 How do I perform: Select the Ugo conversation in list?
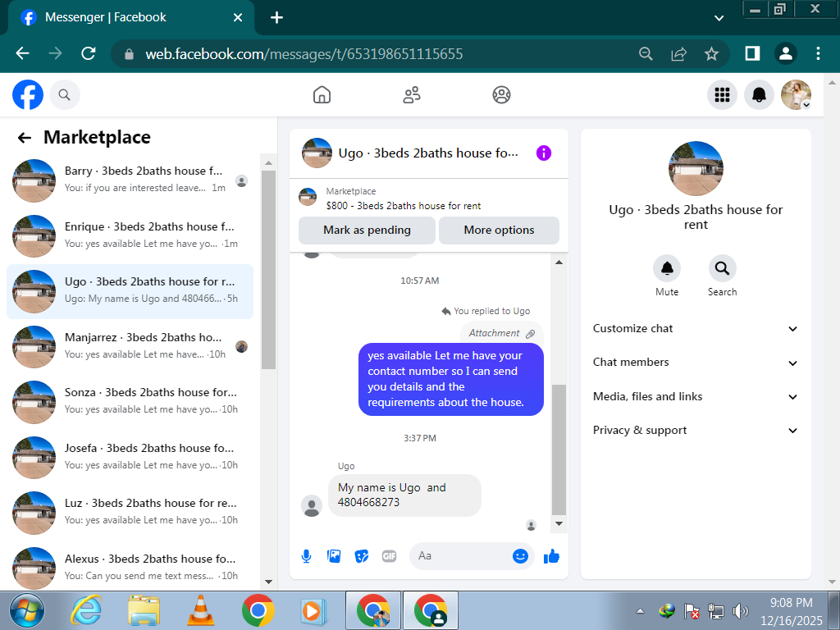(130, 291)
